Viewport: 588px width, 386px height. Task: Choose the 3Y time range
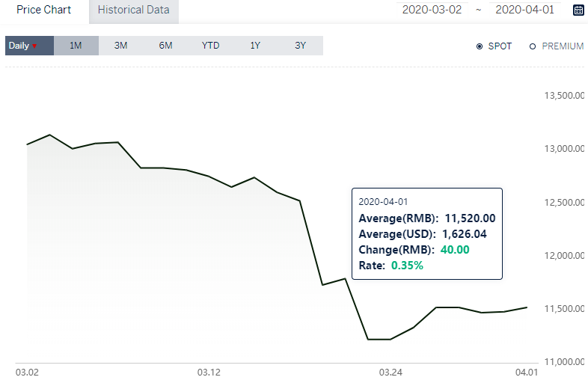click(301, 46)
